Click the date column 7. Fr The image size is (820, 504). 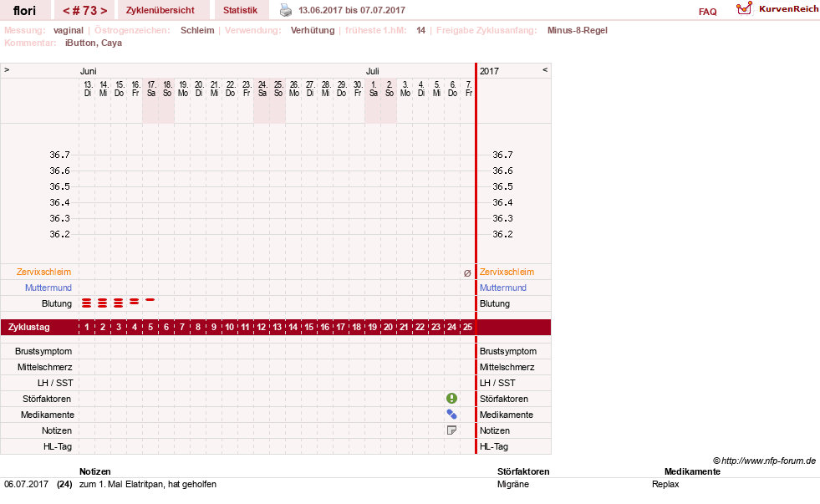(469, 89)
